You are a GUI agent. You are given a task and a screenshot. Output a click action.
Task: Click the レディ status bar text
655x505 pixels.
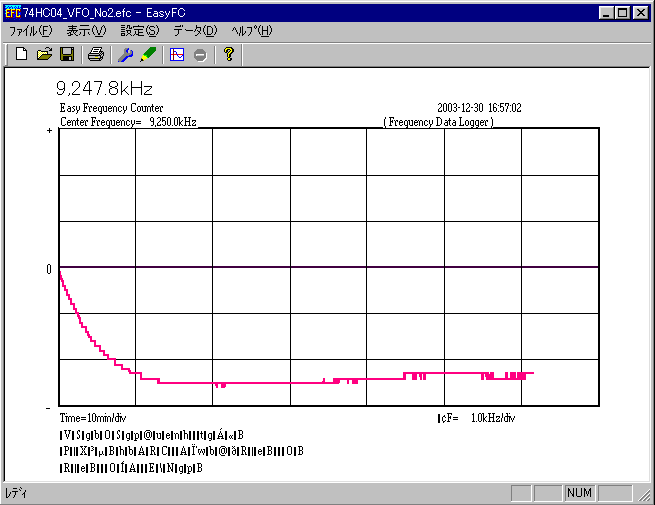click(16, 493)
